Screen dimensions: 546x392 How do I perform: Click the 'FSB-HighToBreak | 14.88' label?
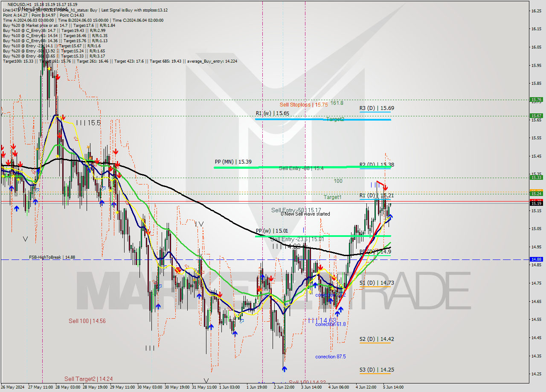pos(52,257)
